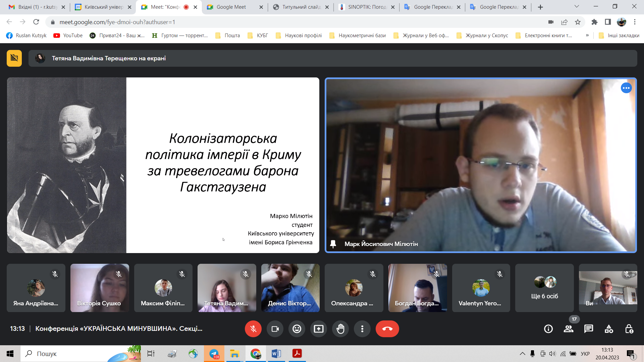
Task: Open host controls lock icon
Action: tap(629, 329)
